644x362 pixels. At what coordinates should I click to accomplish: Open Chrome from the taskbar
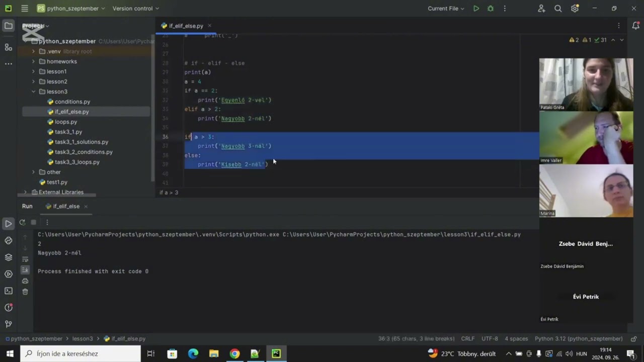pyautogui.click(x=234, y=353)
